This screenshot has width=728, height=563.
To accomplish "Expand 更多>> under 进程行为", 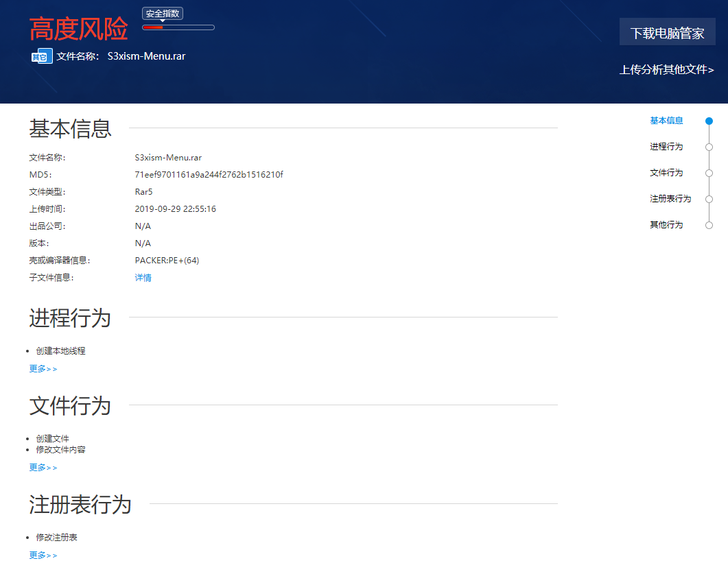I will coord(43,369).
